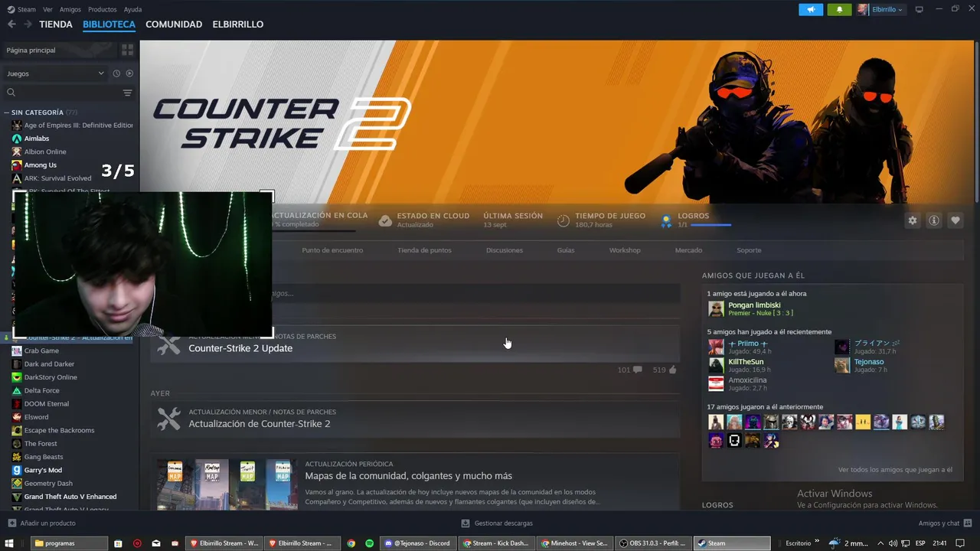This screenshot has width=980, height=551.
Task: Click The Forest game icon
Action: pyautogui.click(x=17, y=444)
